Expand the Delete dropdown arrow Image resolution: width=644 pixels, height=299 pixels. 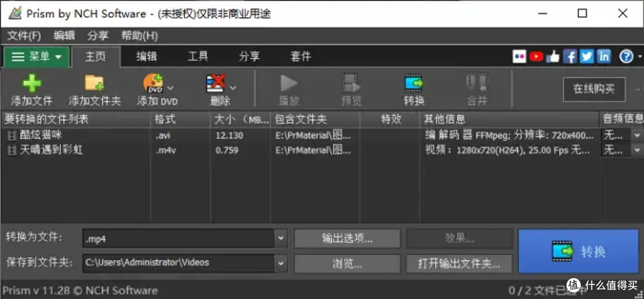click(x=233, y=88)
